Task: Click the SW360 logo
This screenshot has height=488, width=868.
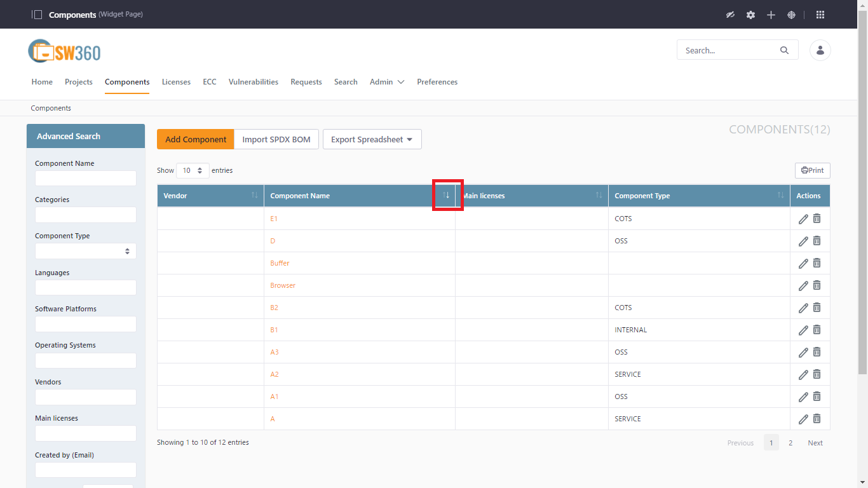Action: [64, 50]
